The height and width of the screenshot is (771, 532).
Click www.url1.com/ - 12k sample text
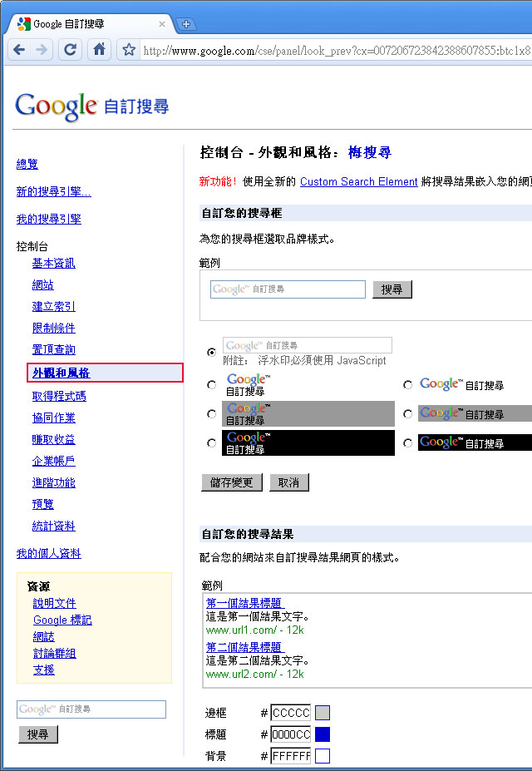[255, 630]
